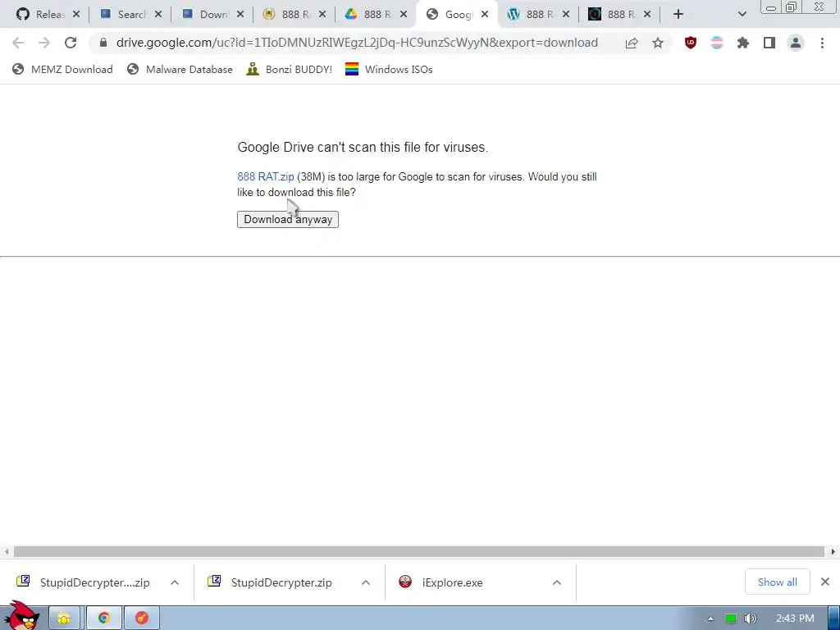
Task: Close the GitHub Releases tab
Action: 76,15
